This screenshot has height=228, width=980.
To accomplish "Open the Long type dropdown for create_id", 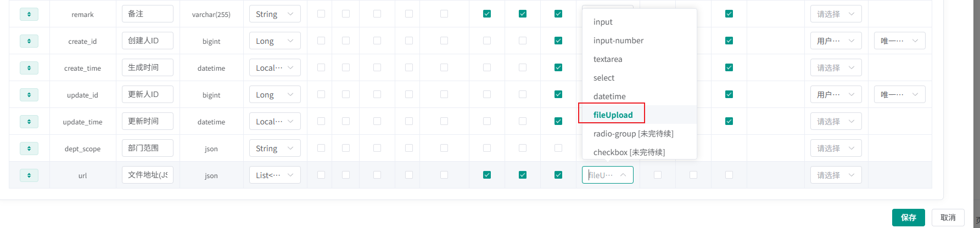I will click(275, 41).
